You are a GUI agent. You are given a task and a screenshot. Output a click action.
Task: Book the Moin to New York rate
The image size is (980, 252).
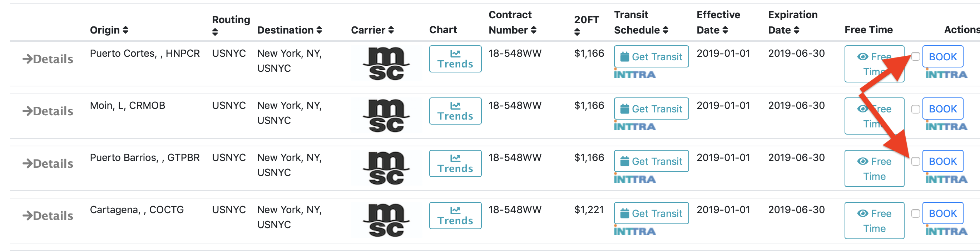(x=942, y=109)
